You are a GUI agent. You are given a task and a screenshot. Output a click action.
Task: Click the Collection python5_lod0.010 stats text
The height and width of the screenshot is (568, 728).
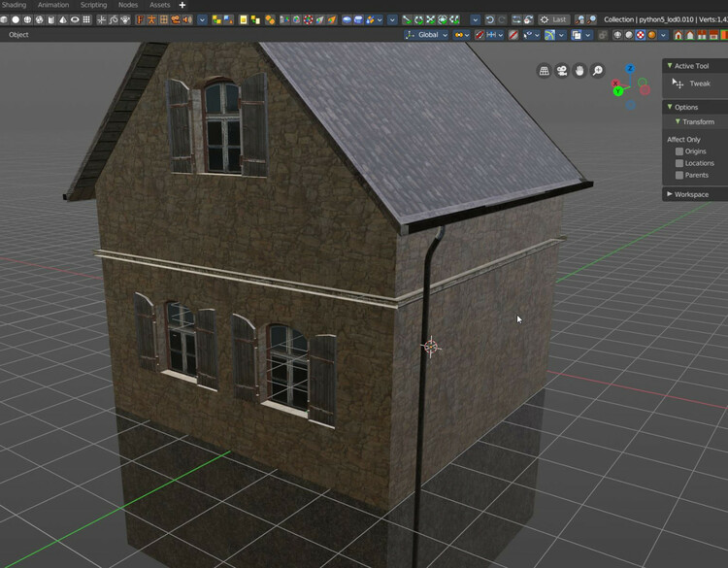(x=665, y=19)
